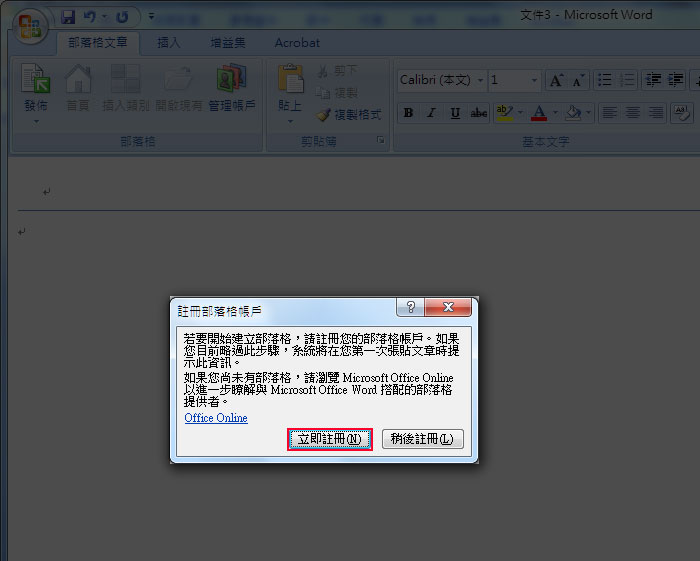Center align text

click(633, 113)
